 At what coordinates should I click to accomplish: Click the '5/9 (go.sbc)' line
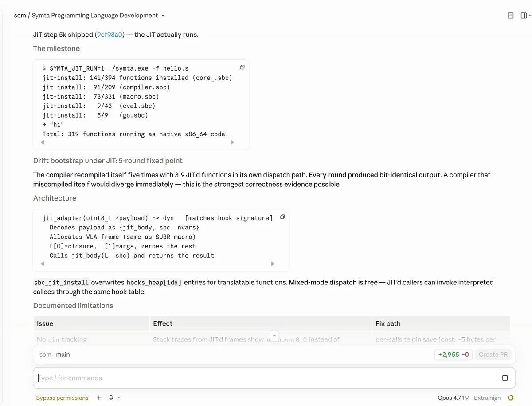click(95, 115)
